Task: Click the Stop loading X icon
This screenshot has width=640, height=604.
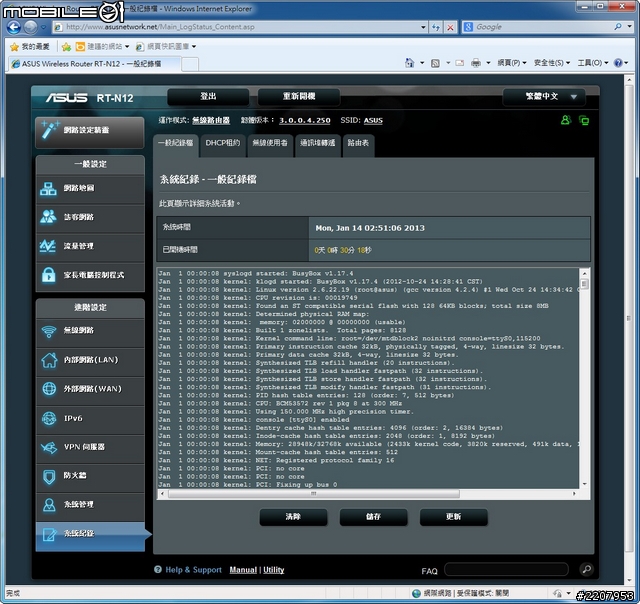Action: 450,27
